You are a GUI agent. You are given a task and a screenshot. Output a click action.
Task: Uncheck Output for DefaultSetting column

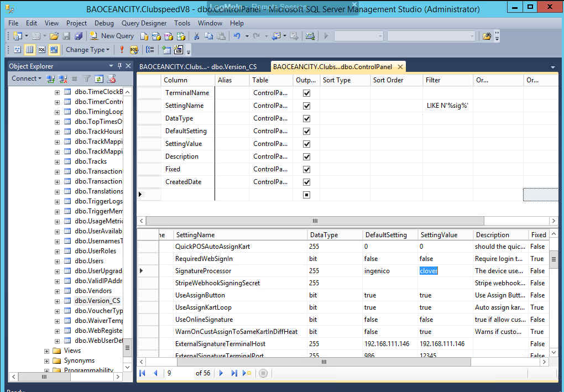pyautogui.click(x=306, y=131)
